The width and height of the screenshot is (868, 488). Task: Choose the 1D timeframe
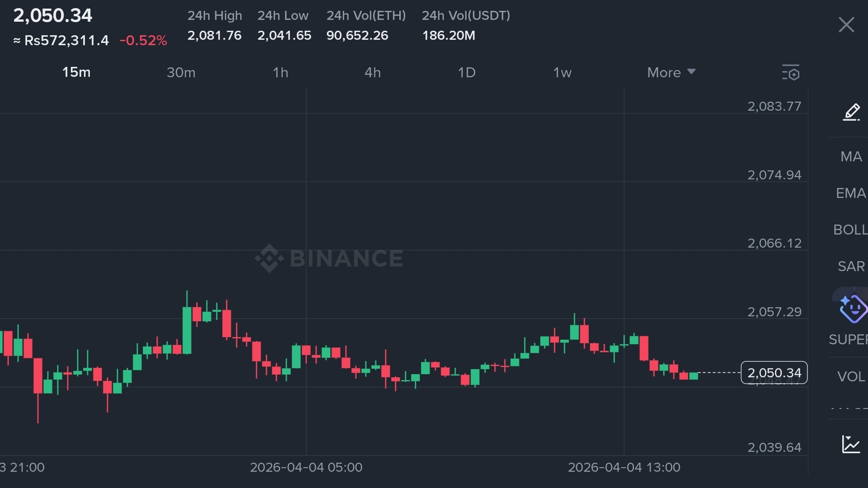tap(467, 72)
